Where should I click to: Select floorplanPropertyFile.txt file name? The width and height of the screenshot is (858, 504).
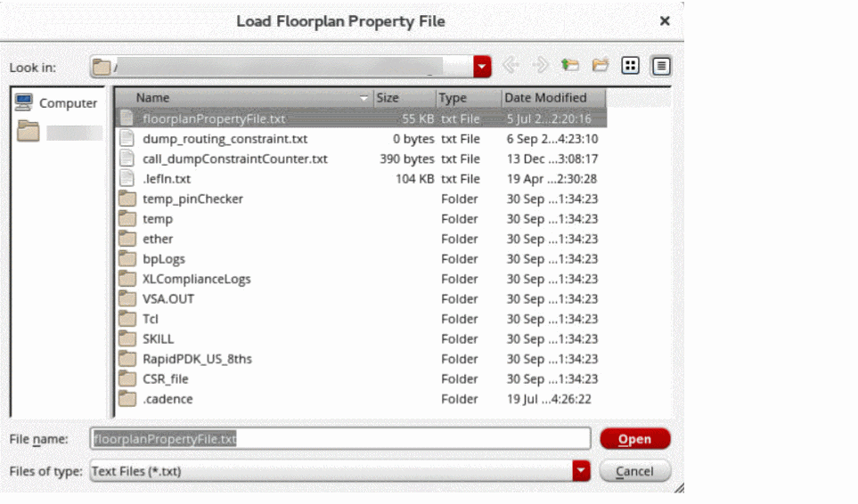pyautogui.click(x=214, y=118)
